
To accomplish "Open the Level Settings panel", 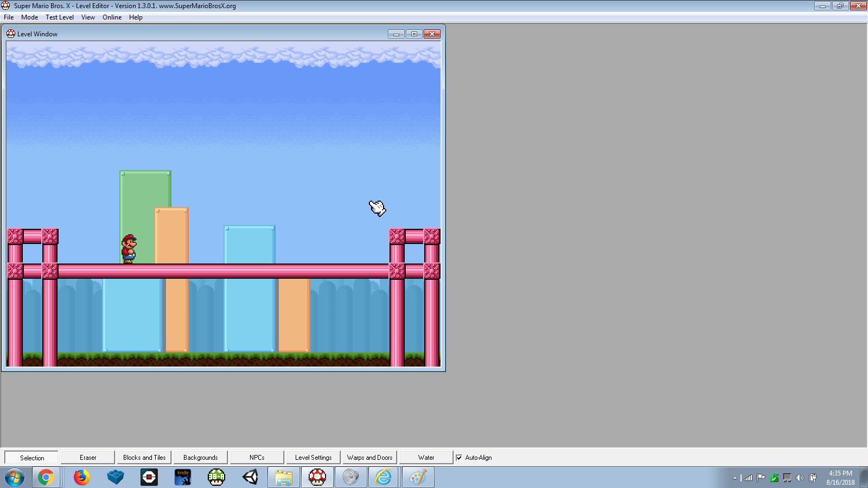I will pos(314,458).
